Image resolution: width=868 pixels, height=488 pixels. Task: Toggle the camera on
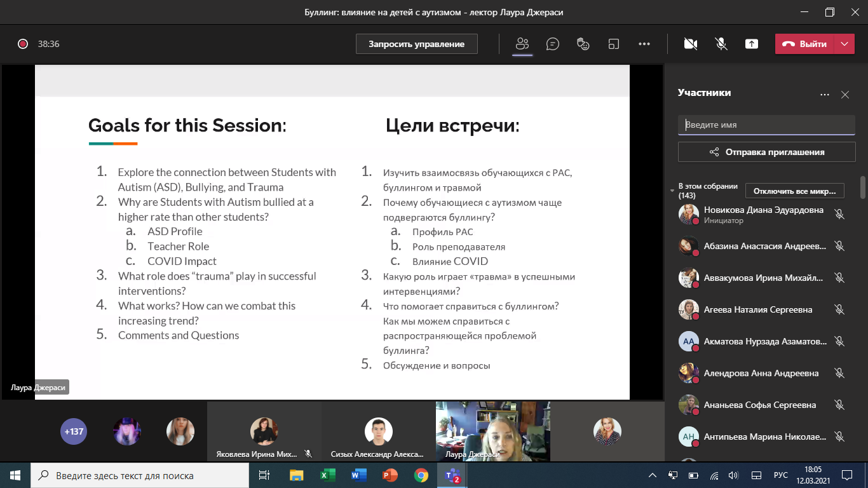click(691, 44)
